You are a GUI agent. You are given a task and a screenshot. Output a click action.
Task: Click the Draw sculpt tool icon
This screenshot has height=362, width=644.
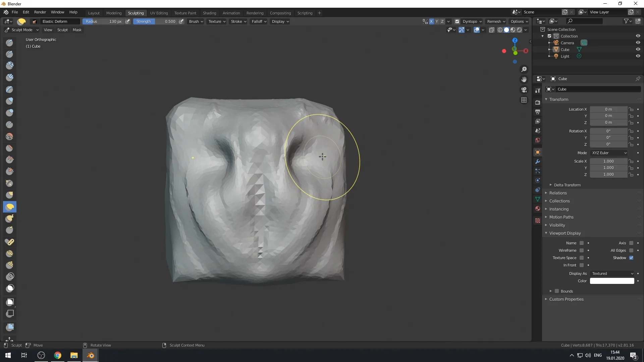[10, 43]
